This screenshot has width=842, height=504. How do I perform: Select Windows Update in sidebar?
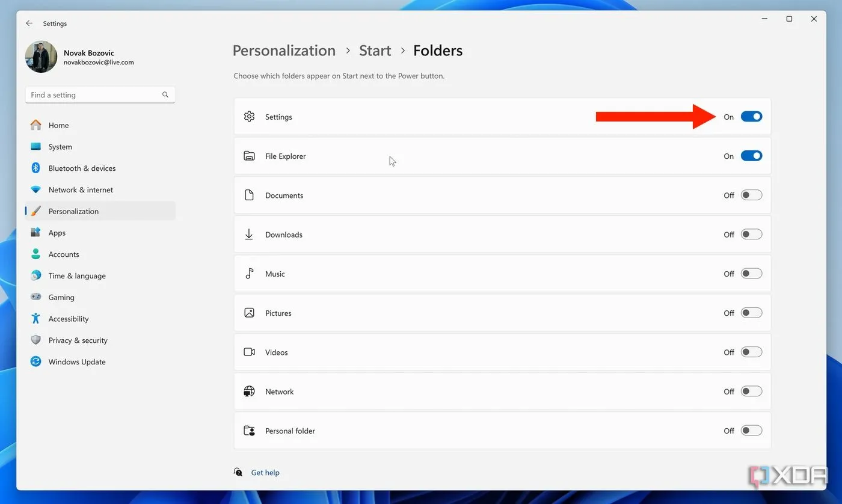[100, 361]
